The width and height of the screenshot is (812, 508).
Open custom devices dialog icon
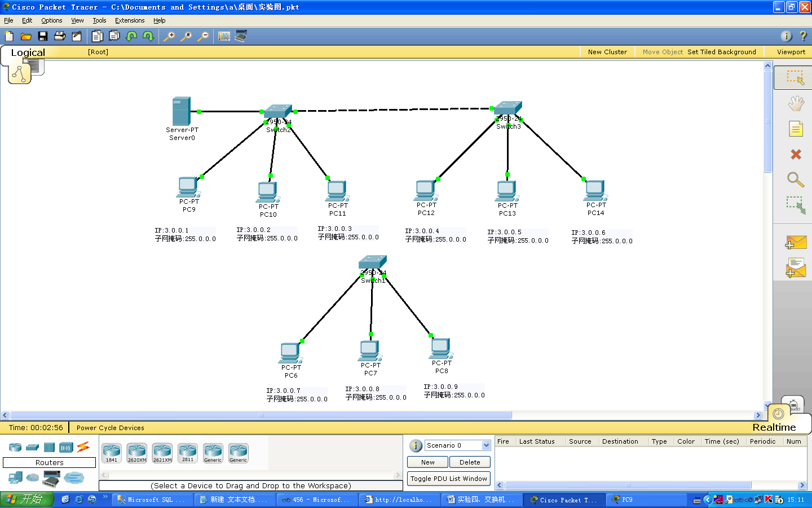click(x=241, y=36)
